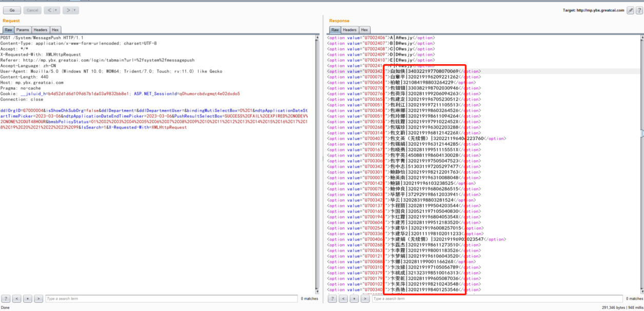Open response search plus options button
The width and height of the screenshot is (644, 311).
[354, 299]
